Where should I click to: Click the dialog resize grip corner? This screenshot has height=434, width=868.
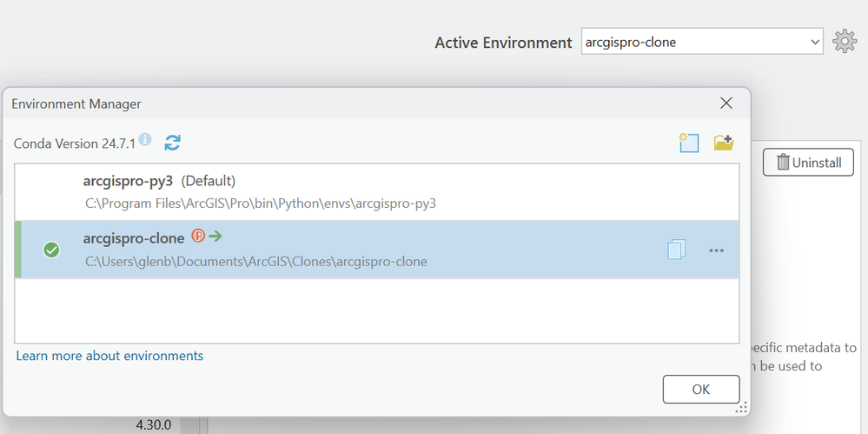[743, 407]
